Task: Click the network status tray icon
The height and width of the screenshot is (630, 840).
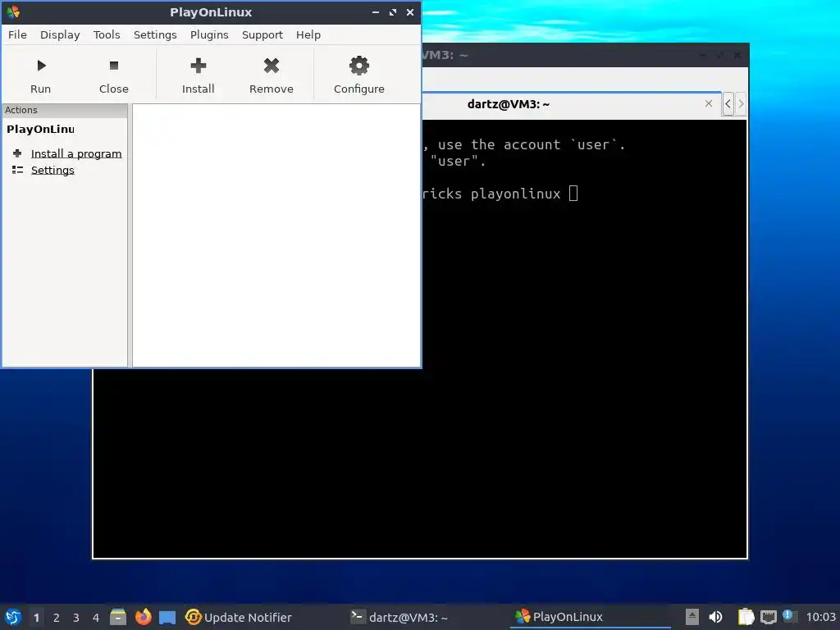Action: 768,617
